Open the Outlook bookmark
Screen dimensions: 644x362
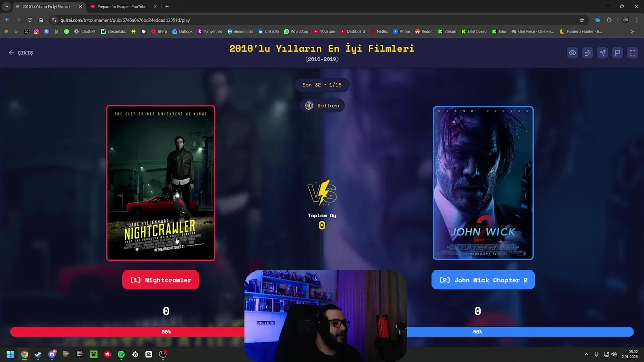click(182, 31)
